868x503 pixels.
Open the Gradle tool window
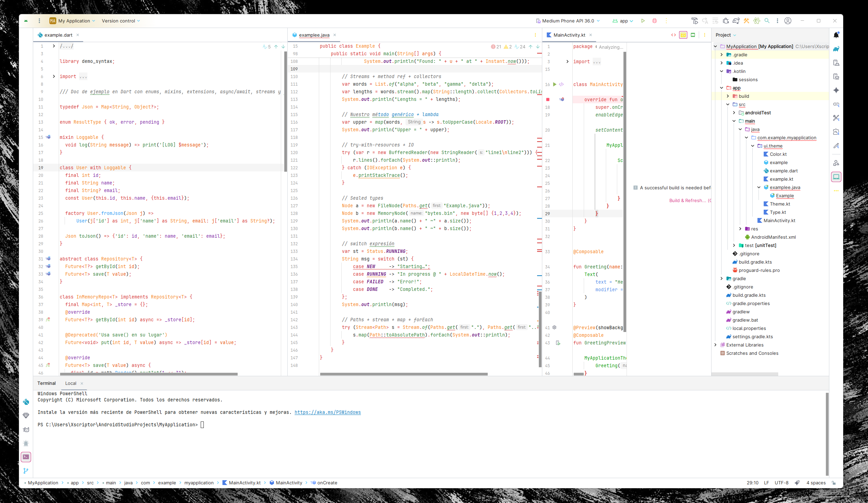point(836,49)
